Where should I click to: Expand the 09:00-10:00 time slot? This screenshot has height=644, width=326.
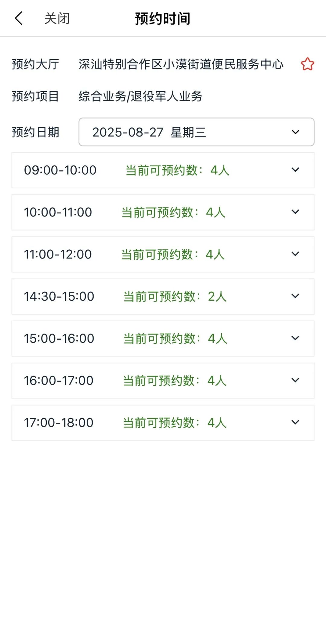click(x=163, y=170)
